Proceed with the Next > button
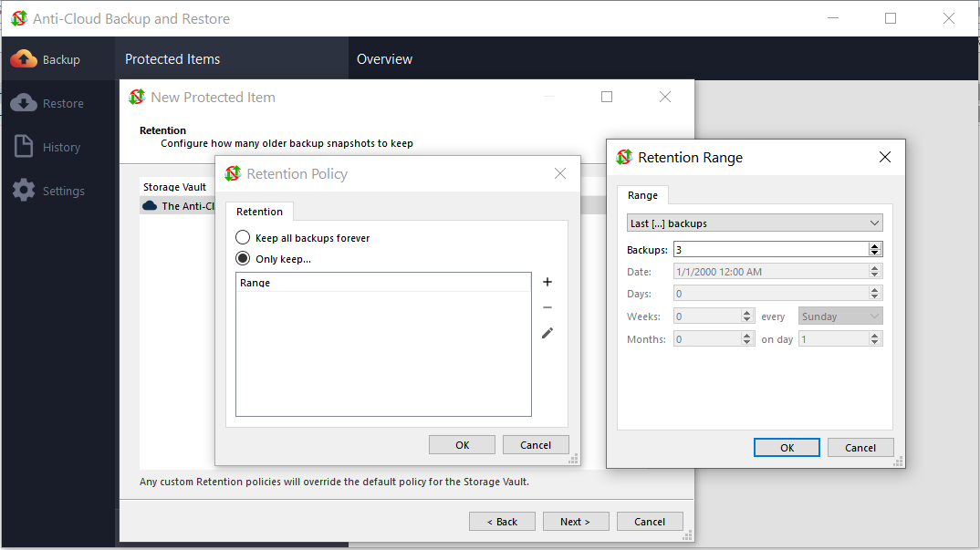The image size is (980, 550). coord(576,521)
